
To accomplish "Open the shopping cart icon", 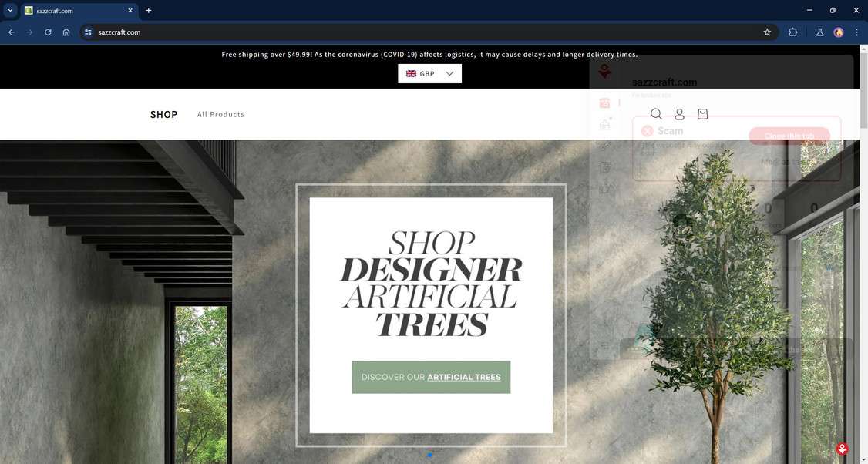I will point(702,113).
